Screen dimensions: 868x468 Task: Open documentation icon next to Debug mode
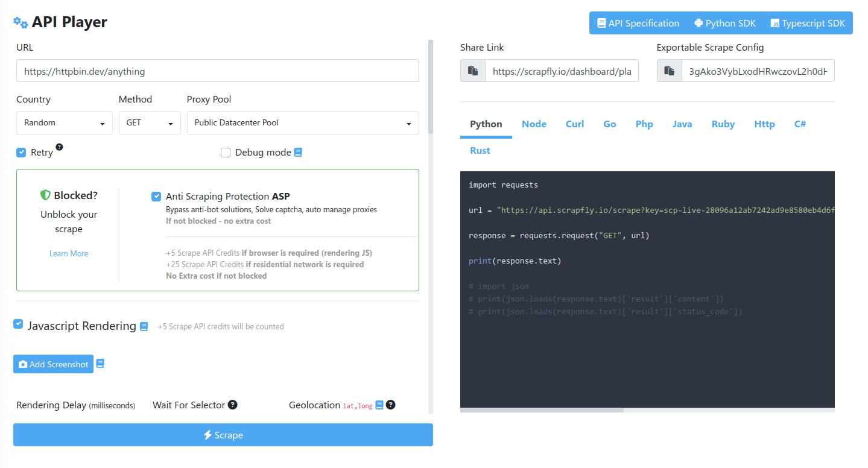(x=297, y=152)
